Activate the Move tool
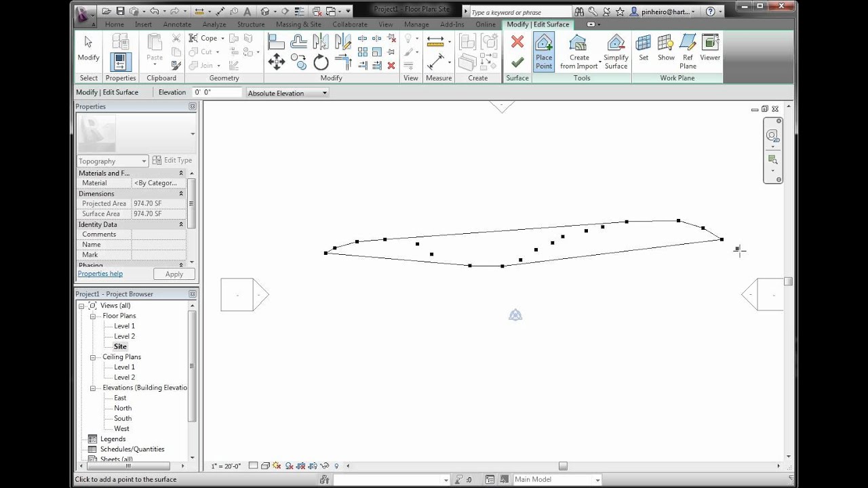Image resolution: width=868 pixels, height=488 pixels. [x=276, y=62]
